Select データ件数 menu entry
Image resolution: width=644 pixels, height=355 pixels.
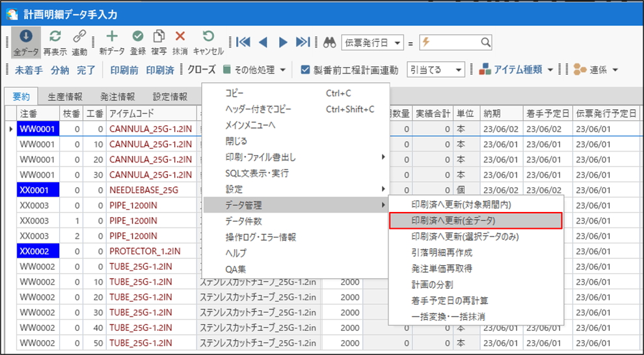click(296, 221)
